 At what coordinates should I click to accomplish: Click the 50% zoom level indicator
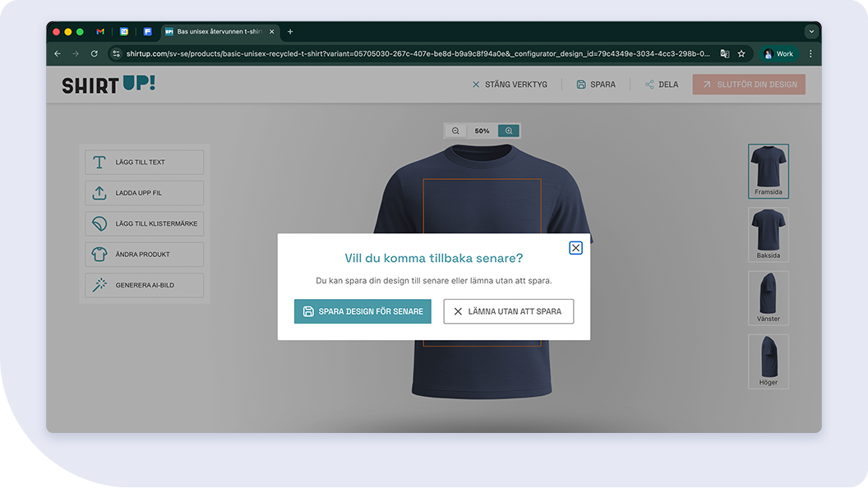pyautogui.click(x=482, y=131)
